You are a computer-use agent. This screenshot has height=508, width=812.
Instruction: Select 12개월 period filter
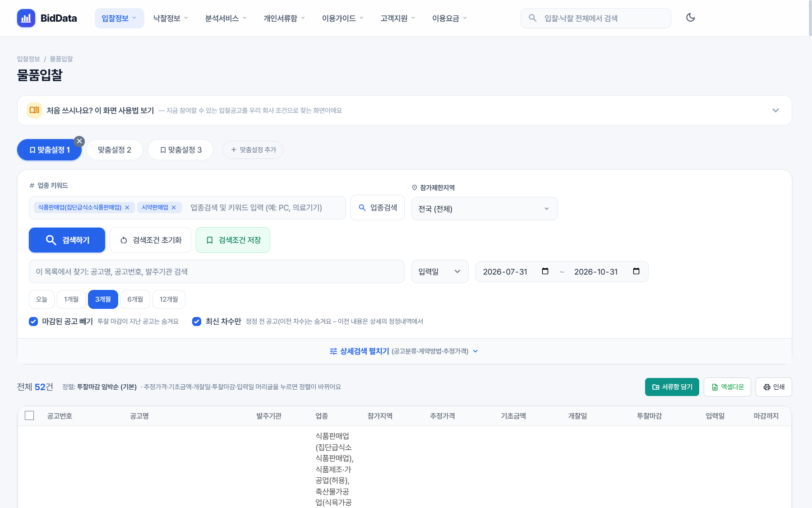coord(169,299)
